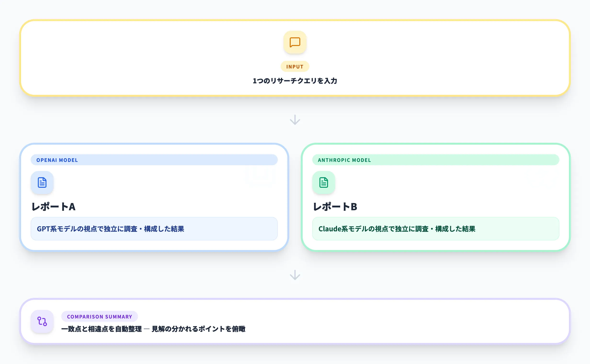
Task: Click the COMPARISON SUMMARY badge
Action: tap(100, 317)
